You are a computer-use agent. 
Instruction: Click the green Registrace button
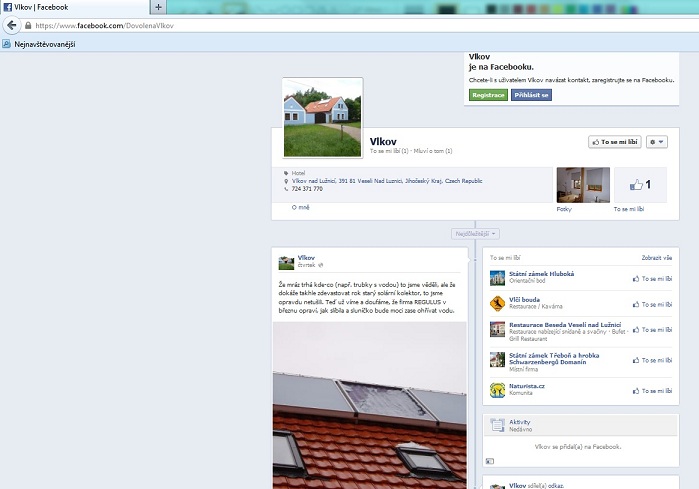488,95
